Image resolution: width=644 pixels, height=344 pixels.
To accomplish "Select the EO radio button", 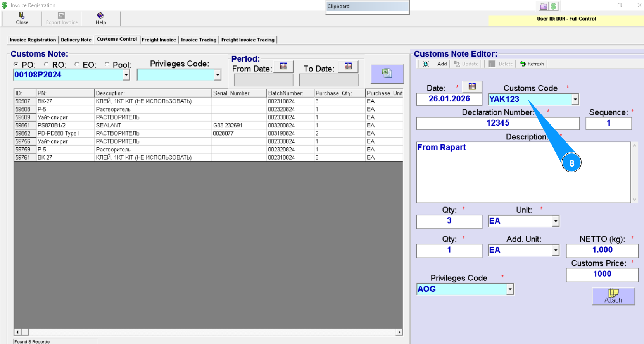I will point(76,64).
